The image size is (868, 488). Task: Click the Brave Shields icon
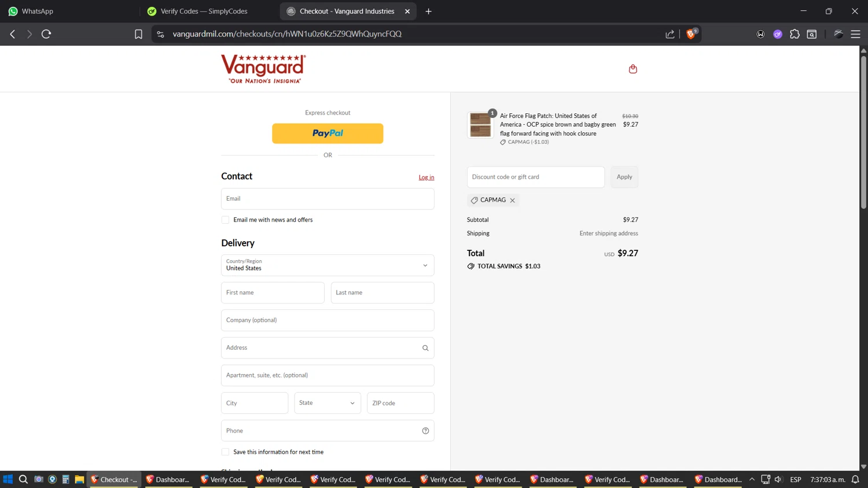pyautogui.click(x=691, y=34)
